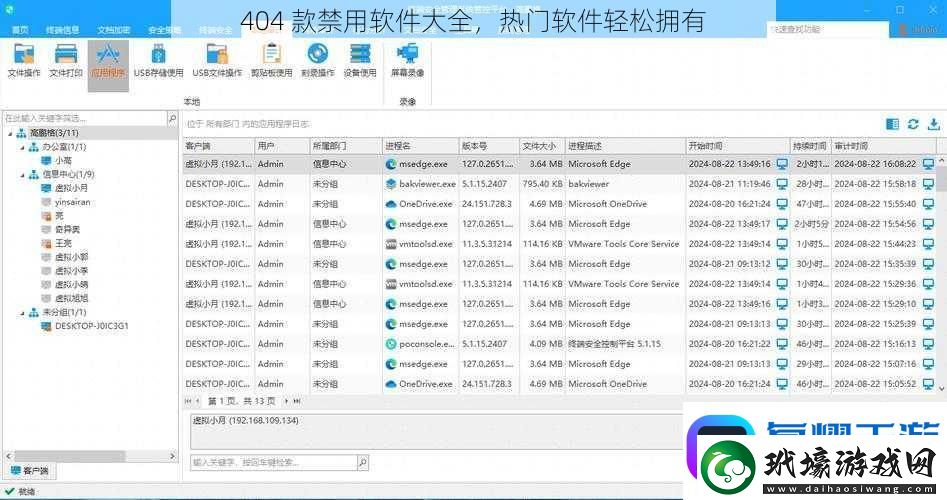947x500 pixels.
Task: Click audit-time monitor icon in row 15:58:18
Action: pyautogui.click(x=928, y=184)
